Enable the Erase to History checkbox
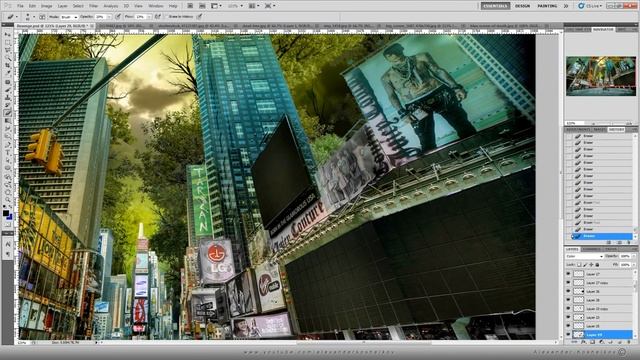The image size is (640, 360). [167, 17]
